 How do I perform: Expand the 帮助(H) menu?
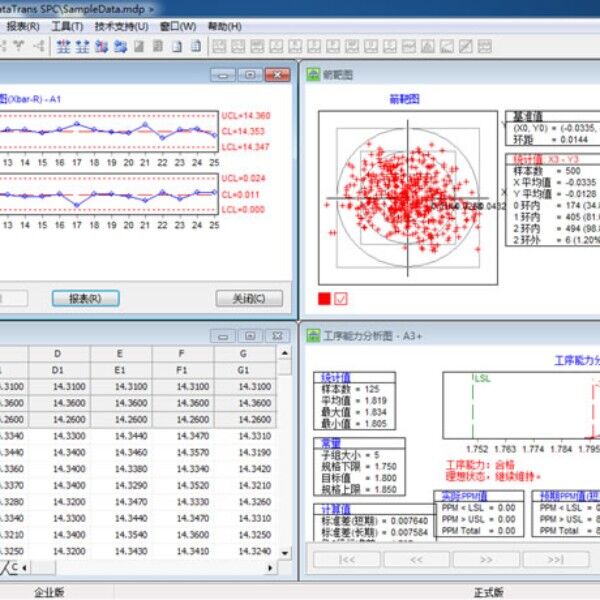(223, 26)
